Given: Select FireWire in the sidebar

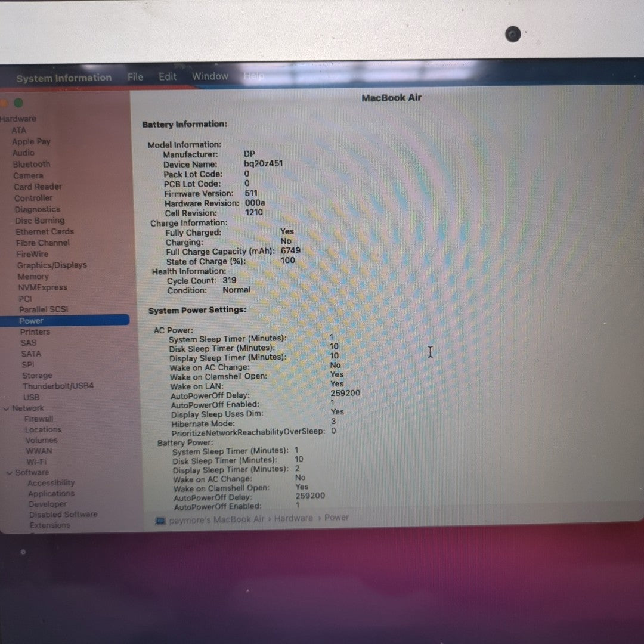Looking at the screenshot, I should 32,254.
